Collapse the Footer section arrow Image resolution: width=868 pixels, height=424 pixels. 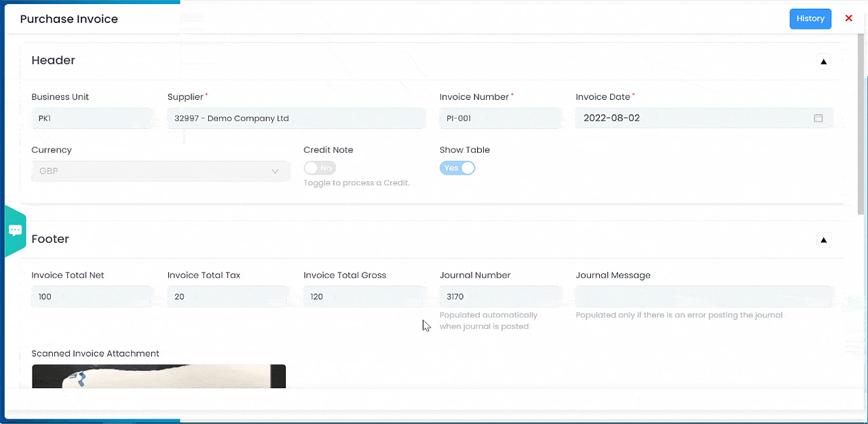[x=824, y=239]
